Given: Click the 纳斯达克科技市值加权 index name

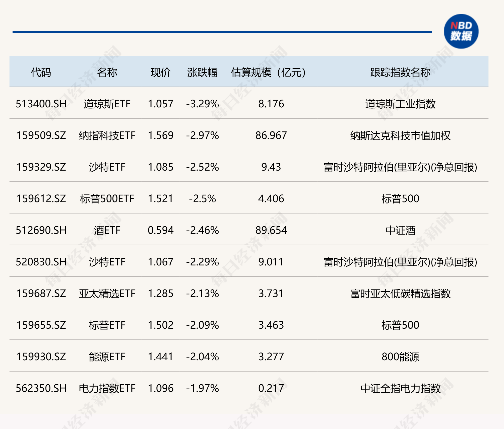Looking at the screenshot, I should pyautogui.click(x=400, y=135).
